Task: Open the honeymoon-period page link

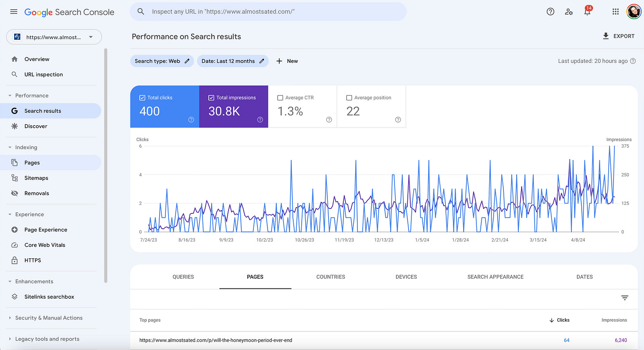Action: (216, 340)
